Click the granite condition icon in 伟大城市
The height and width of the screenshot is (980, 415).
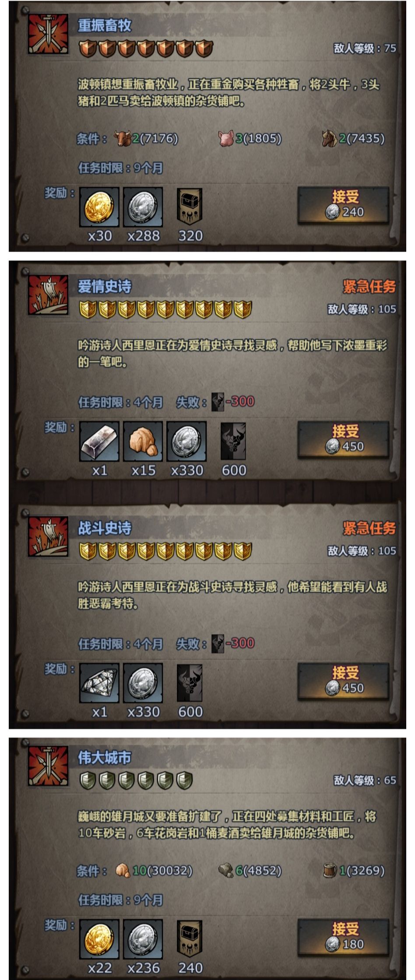point(226,870)
